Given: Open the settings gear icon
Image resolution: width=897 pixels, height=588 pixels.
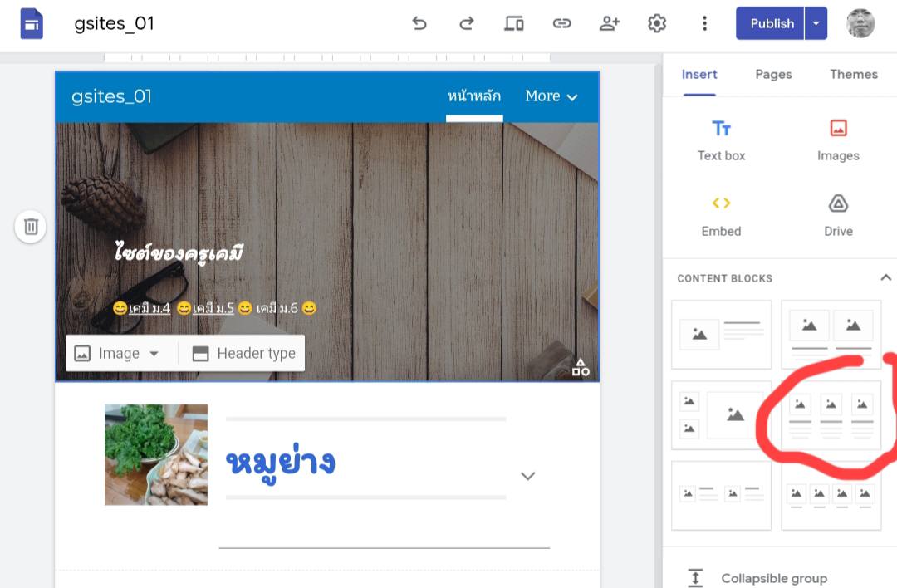Looking at the screenshot, I should (657, 23).
